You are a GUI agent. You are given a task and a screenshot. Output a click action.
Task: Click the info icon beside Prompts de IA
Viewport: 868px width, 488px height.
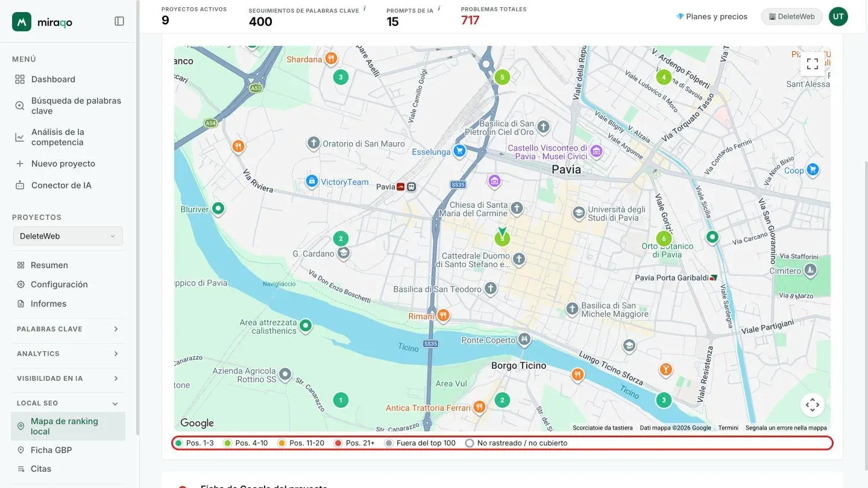click(439, 9)
